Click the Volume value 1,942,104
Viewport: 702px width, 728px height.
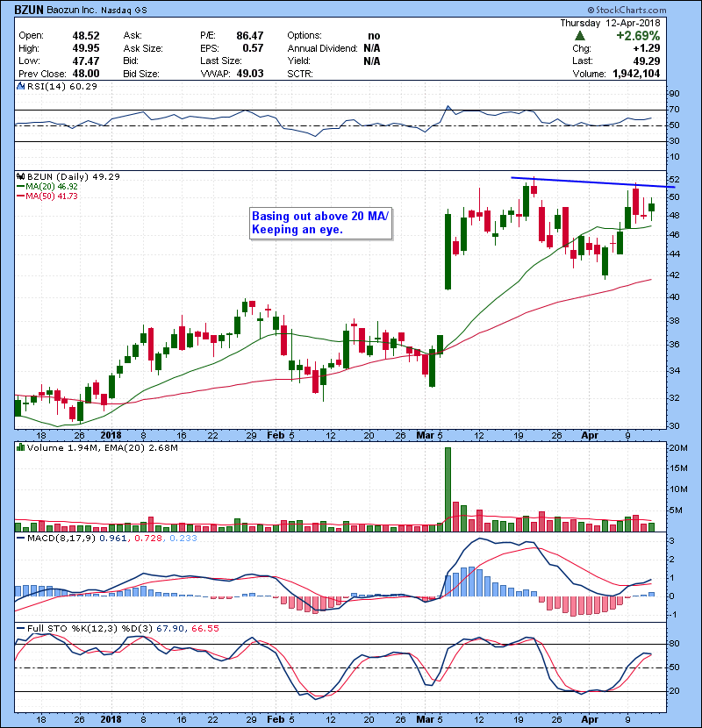[x=636, y=74]
